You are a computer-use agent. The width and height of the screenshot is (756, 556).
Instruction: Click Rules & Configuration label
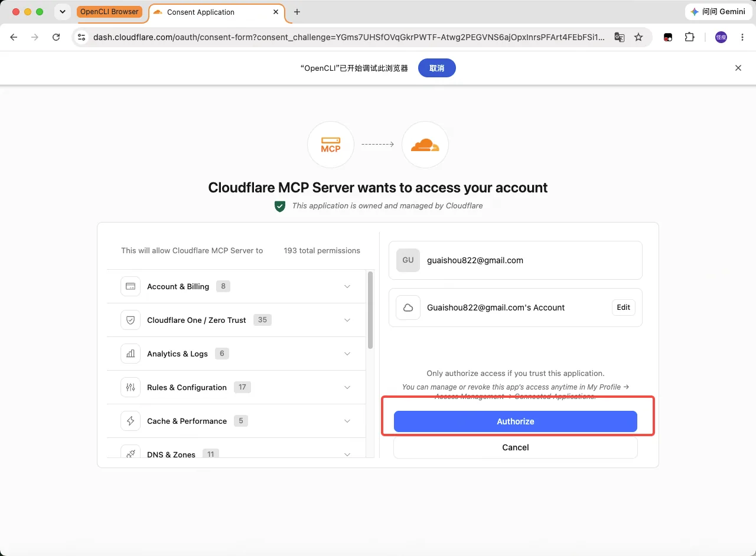187,387
